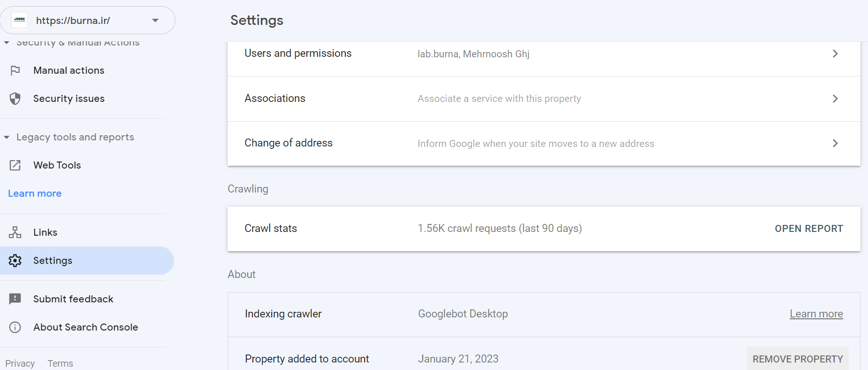Viewport: 868px width, 370px height.
Task: Collapse the Security & Manual Actions section
Action: click(7, 43)
